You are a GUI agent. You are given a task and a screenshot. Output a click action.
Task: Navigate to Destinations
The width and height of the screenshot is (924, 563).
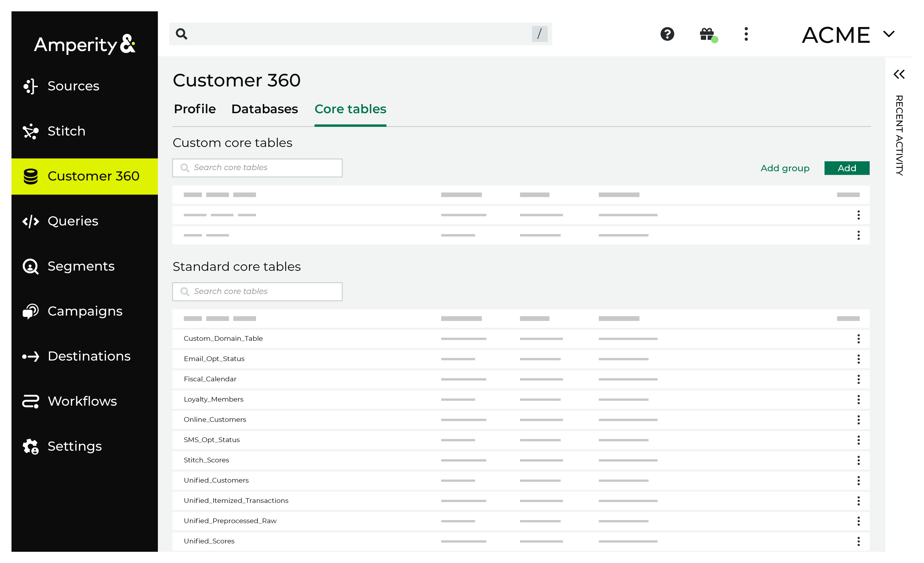pyautogui.click(x=84, y=356)
